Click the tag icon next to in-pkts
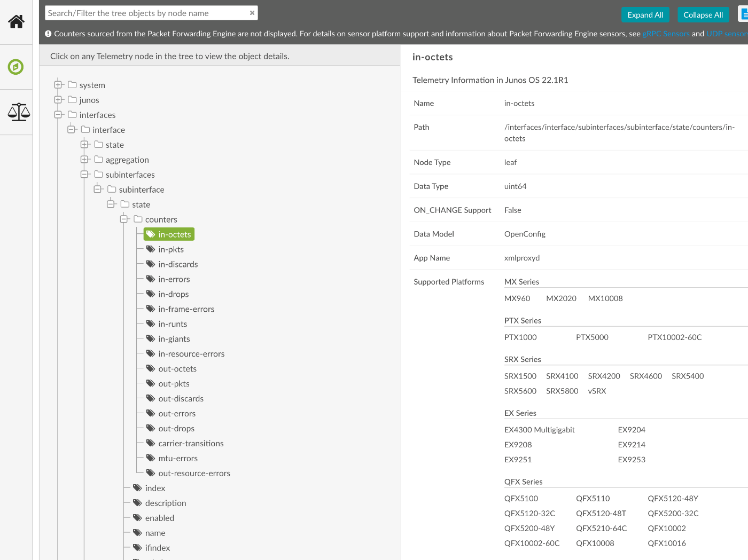Image resolution: width=748 pixels, height=560 pixels. click(x=151, y=249)
